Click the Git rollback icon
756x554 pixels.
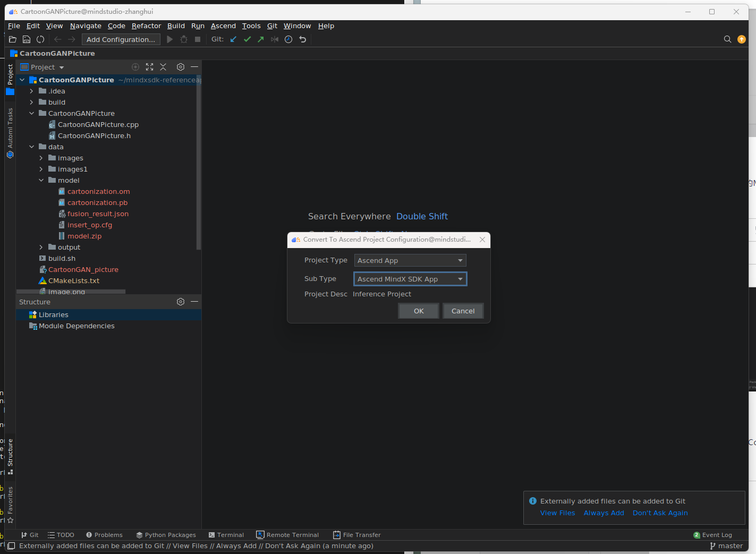point(303,39)
